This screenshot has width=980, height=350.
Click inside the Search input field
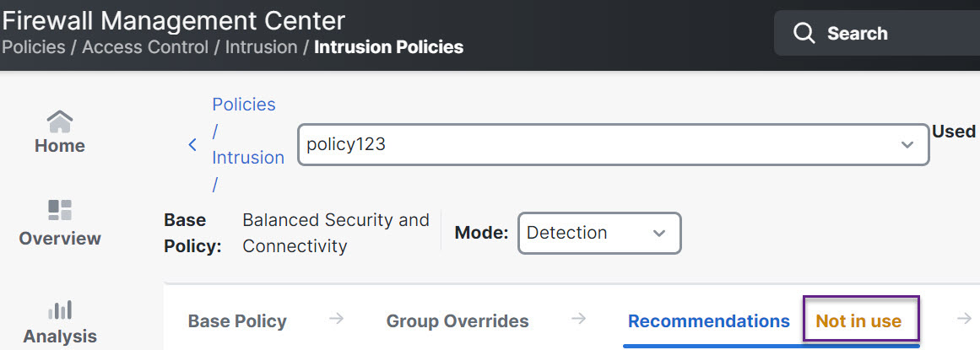[895, 34]
